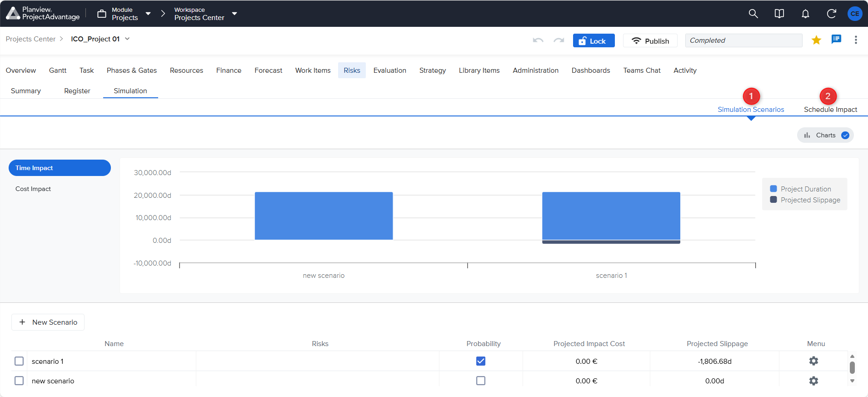Uncheck Probability checkbox for scenario 1
868x397 pixels.
pos(480,361)
